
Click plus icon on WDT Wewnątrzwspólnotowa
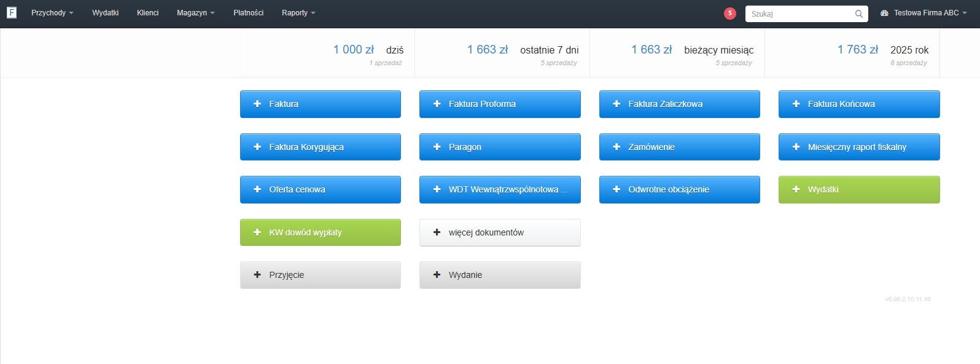(437, 189)
